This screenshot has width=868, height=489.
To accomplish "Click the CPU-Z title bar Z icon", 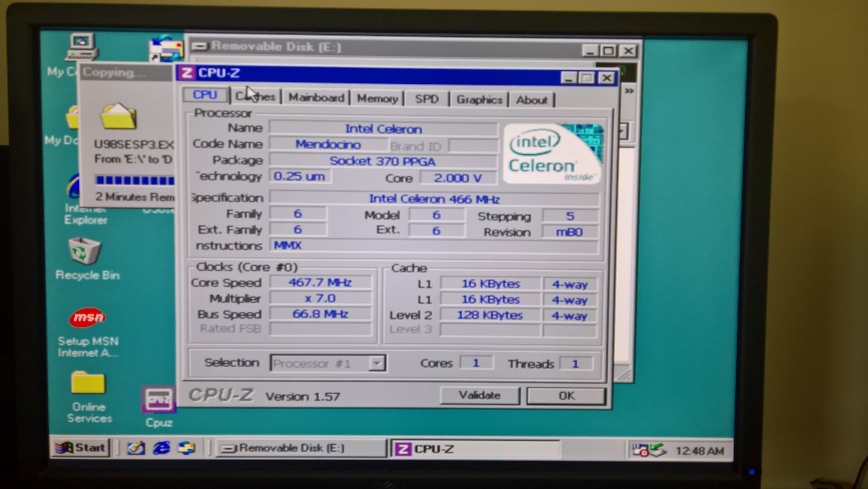I will click(186, 72).
